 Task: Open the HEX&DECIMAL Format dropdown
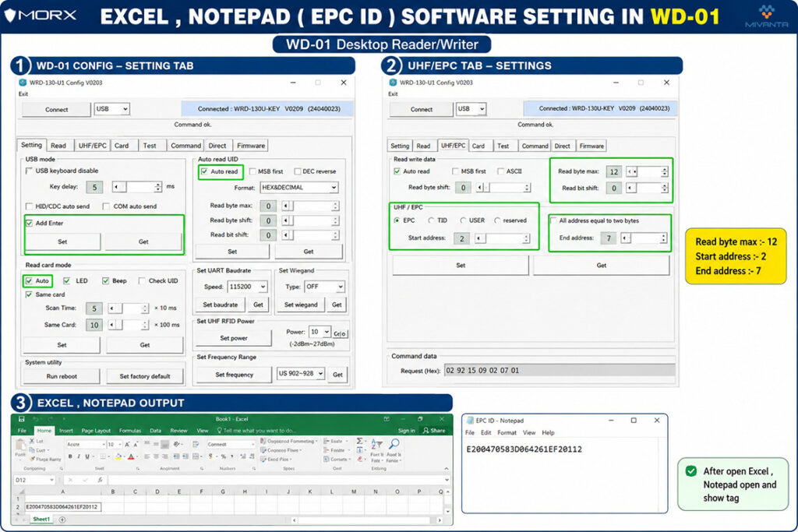coord(299,187)
